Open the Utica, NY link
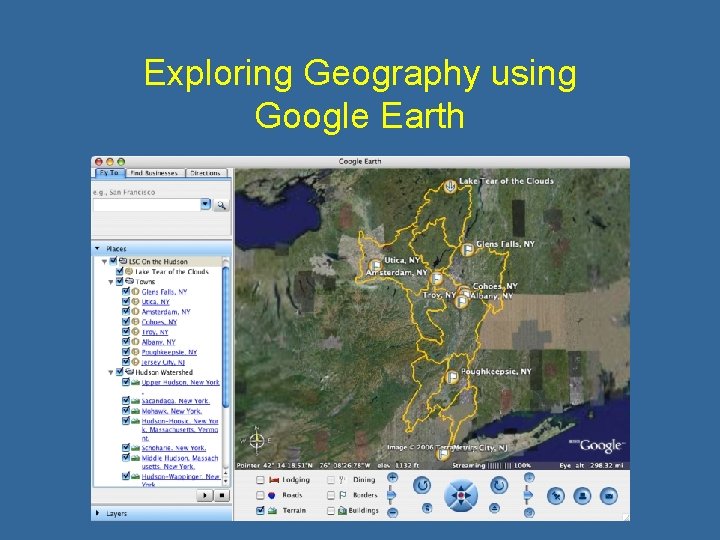 tap(156, 302)
